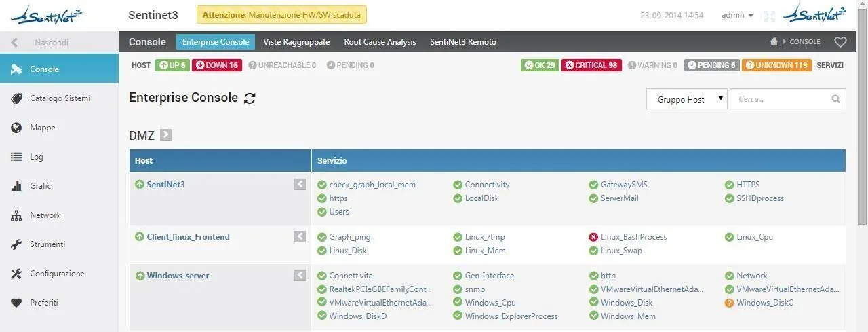Viewport: 868px width, 332px height.
Task: Click the CONSOLE breadcrumb label
Action: pyautogui.click(x=805, y=42)
